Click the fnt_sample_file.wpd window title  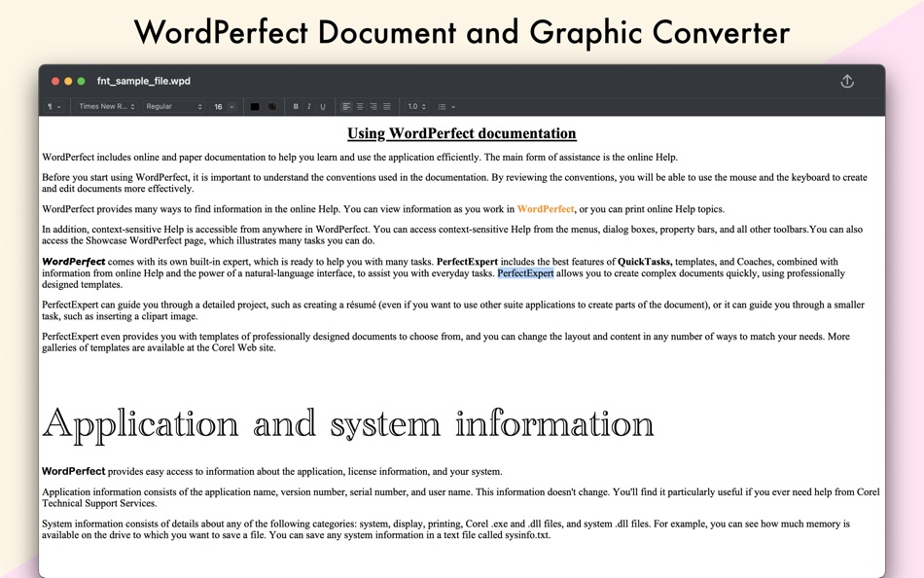[x=144, y=81]
